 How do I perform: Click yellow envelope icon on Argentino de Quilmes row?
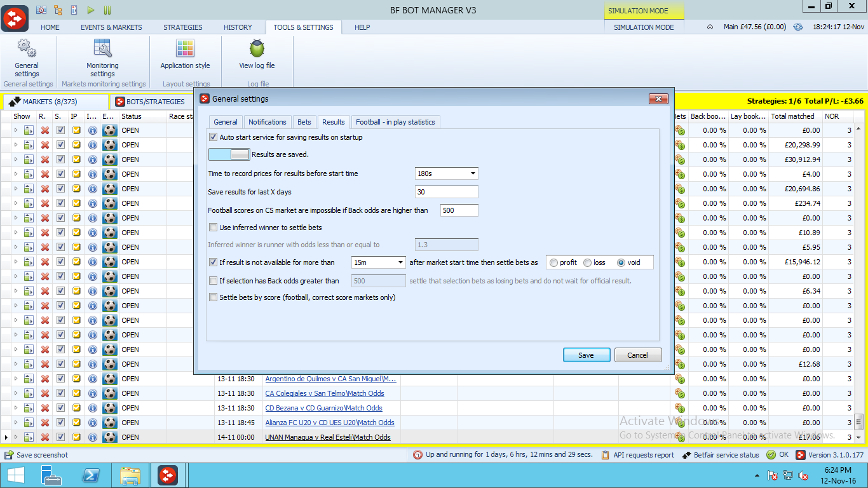click(76, 379)
